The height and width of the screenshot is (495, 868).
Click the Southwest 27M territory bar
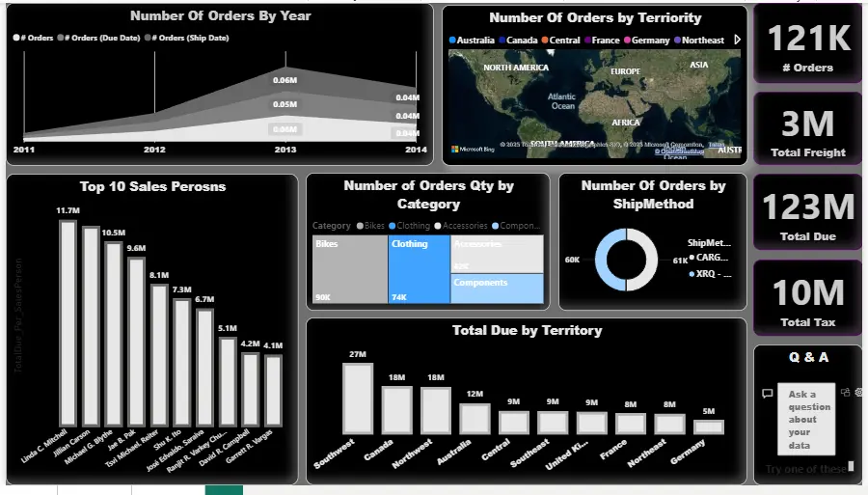click(x=358, y=399)
